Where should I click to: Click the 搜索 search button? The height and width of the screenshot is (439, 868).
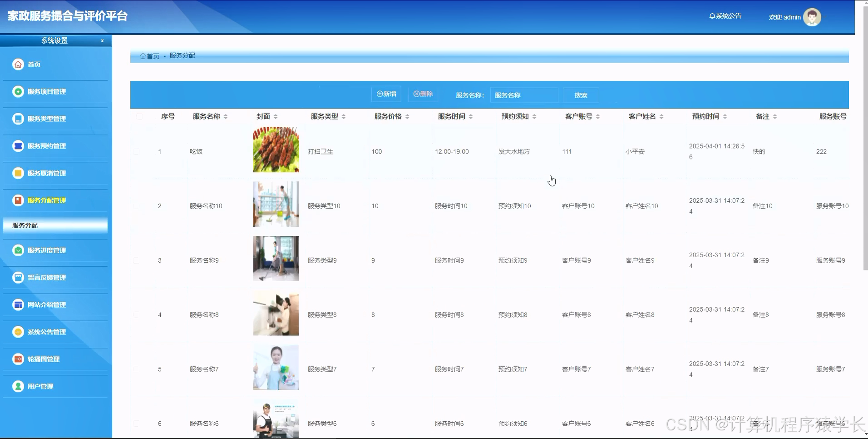point(581,95)
